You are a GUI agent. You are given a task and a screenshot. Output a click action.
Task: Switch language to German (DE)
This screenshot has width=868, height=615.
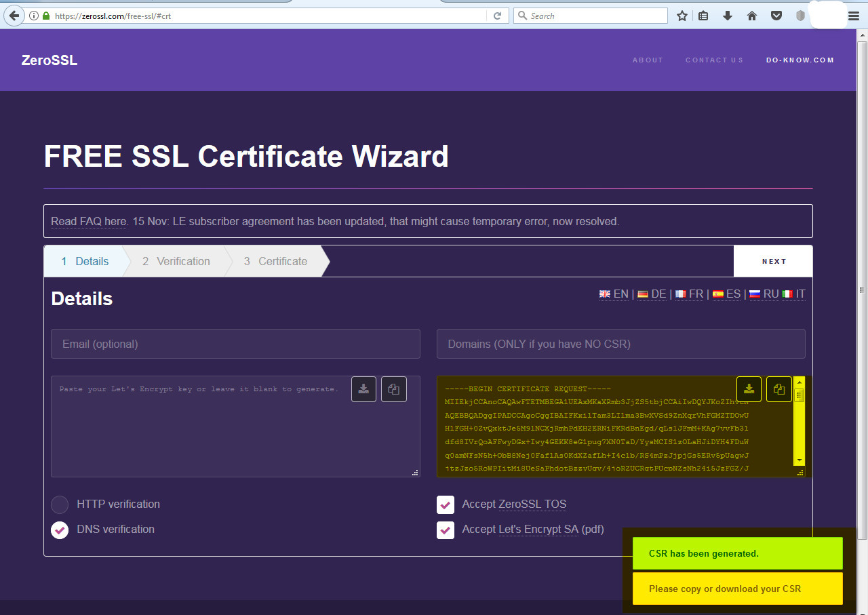tap(652, 294)
